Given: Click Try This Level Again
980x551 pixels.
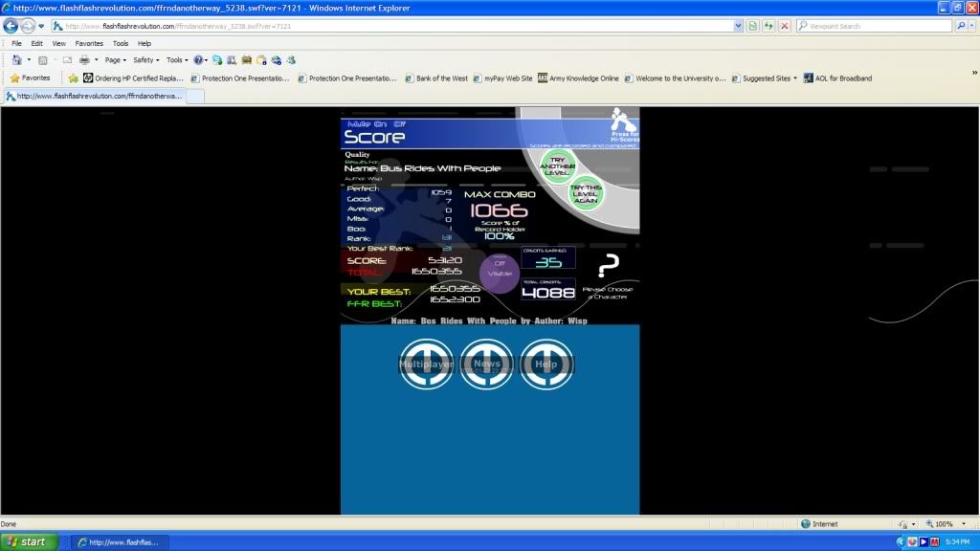Looking at the screenshot, I should coord(585,194).
